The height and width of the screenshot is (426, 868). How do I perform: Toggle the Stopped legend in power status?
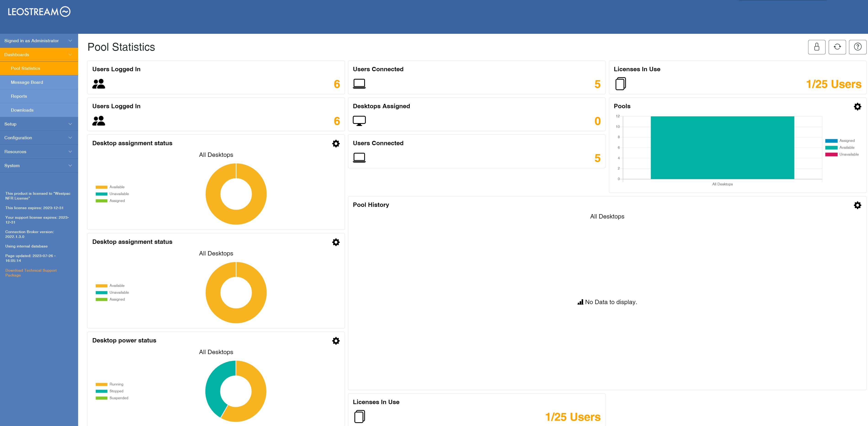click(x=109, y=391)
